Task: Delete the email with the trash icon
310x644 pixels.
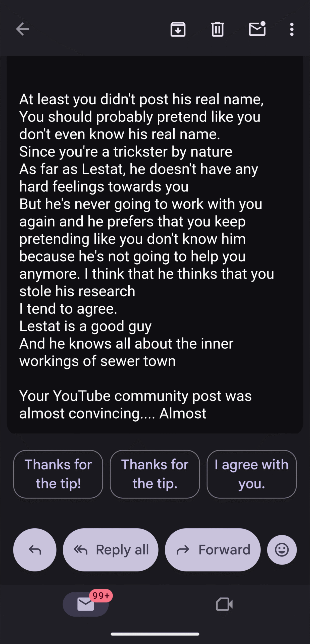Action: pos(217,29)
